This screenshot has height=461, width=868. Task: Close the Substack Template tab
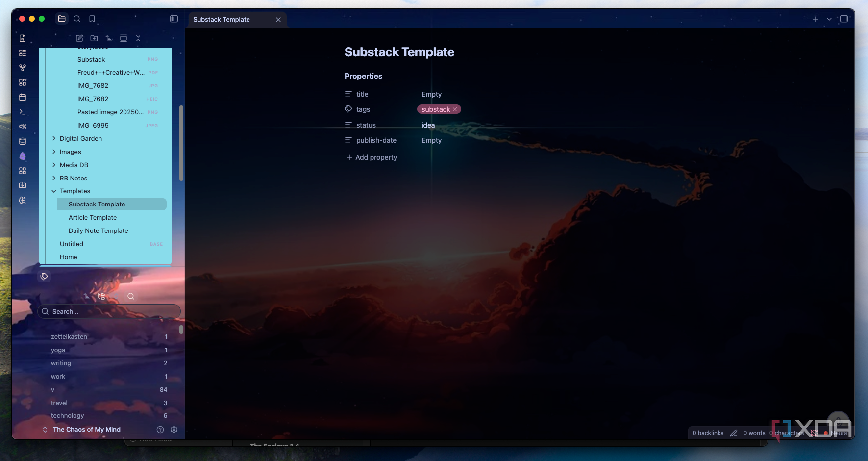pos(278,20)
